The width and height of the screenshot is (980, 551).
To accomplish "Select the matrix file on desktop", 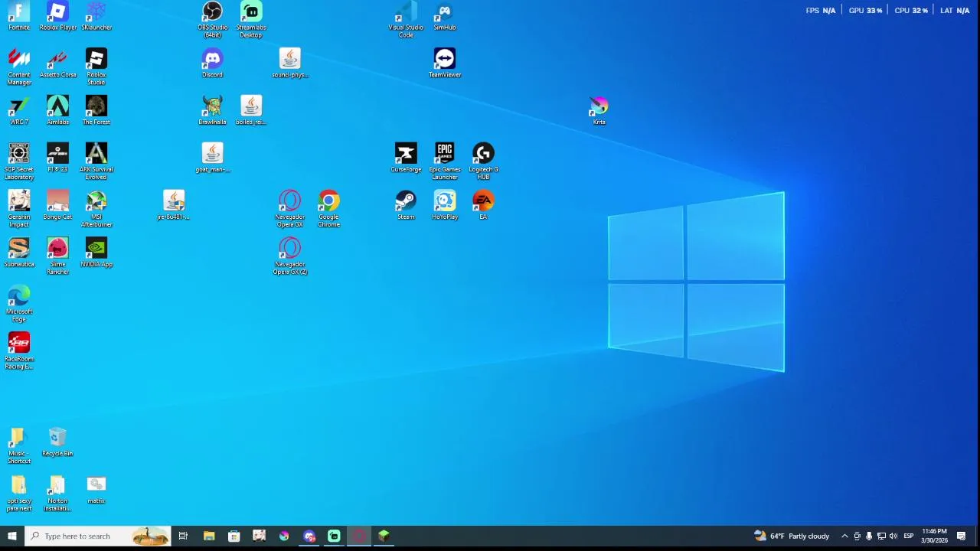I will click(96, 490).
